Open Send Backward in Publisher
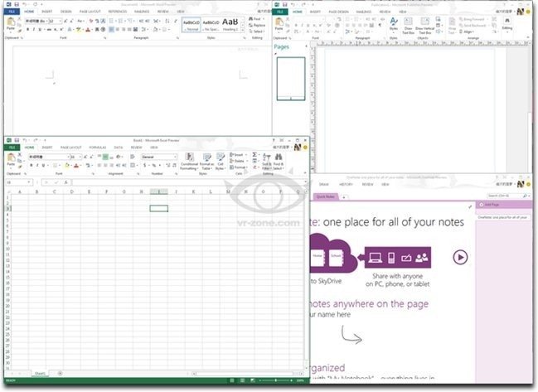This screenshot has width=538, height=392. (474, 26)
